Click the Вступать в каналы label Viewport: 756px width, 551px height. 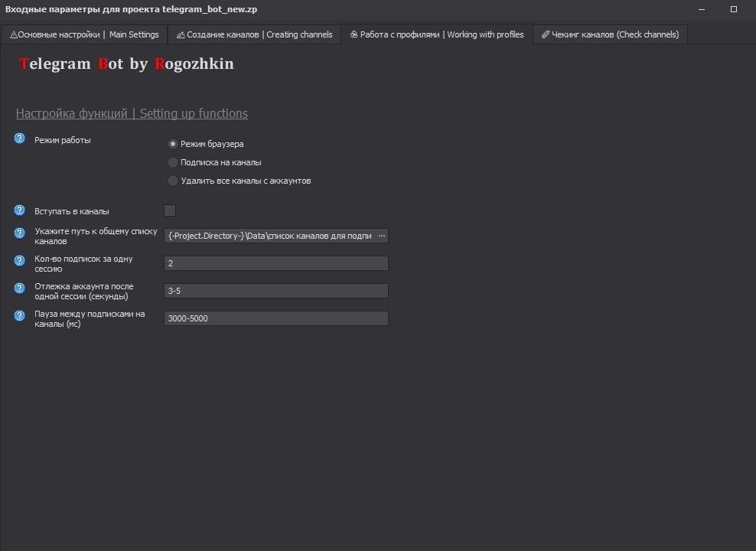tap(72, 212)
